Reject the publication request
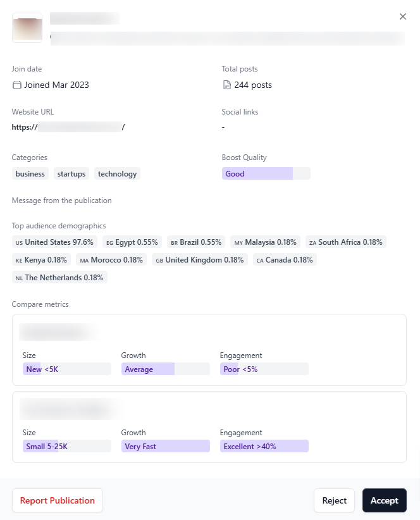The width and height of the screenshot is (420, 520). point(334,500)
